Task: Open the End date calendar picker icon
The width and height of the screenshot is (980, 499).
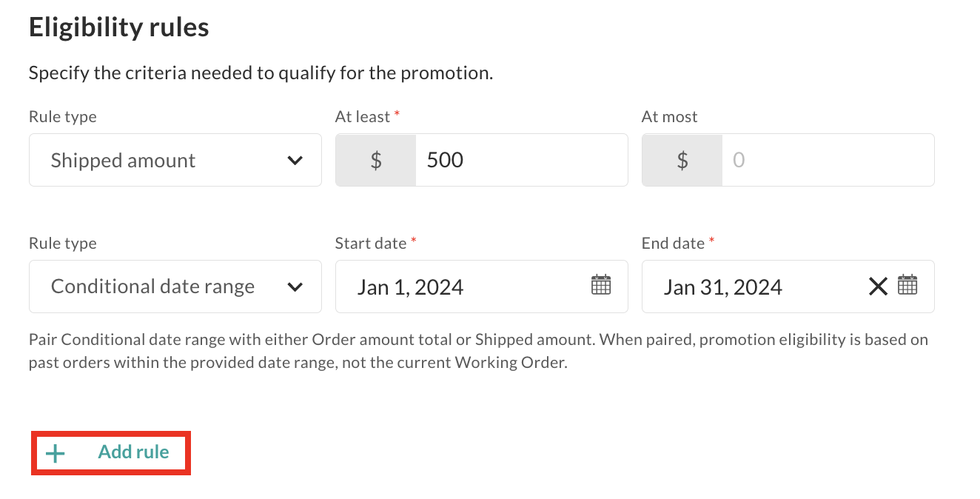Action: (907, 285)
